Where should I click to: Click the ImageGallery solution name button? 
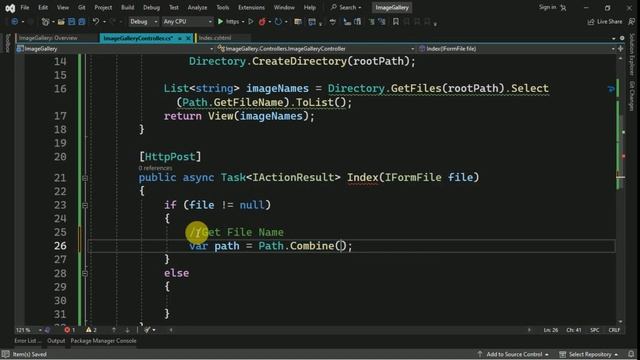click(x=392, y=7)
